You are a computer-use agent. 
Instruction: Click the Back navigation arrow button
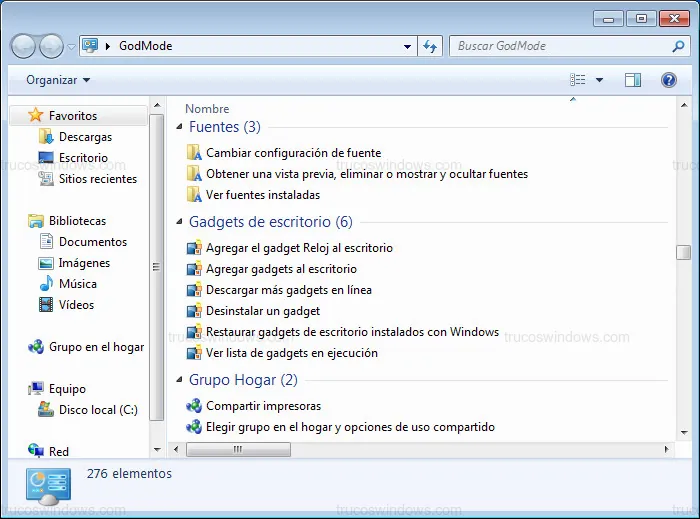[24, 46]
